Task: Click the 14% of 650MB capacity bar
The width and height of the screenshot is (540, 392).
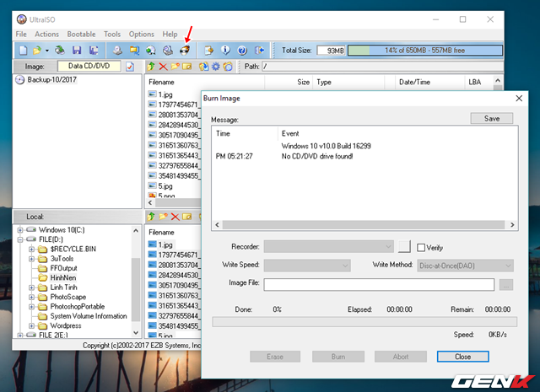Action: click(425, 51)
